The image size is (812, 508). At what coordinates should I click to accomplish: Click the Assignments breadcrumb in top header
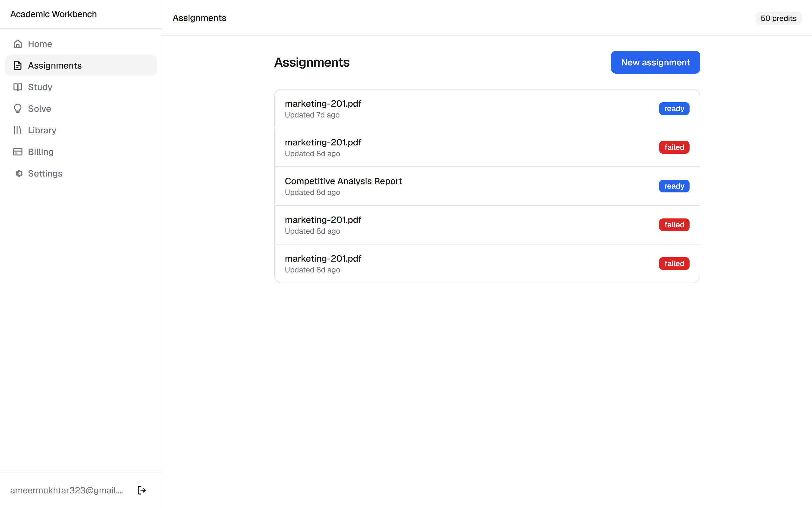click(x=199, y=18)
